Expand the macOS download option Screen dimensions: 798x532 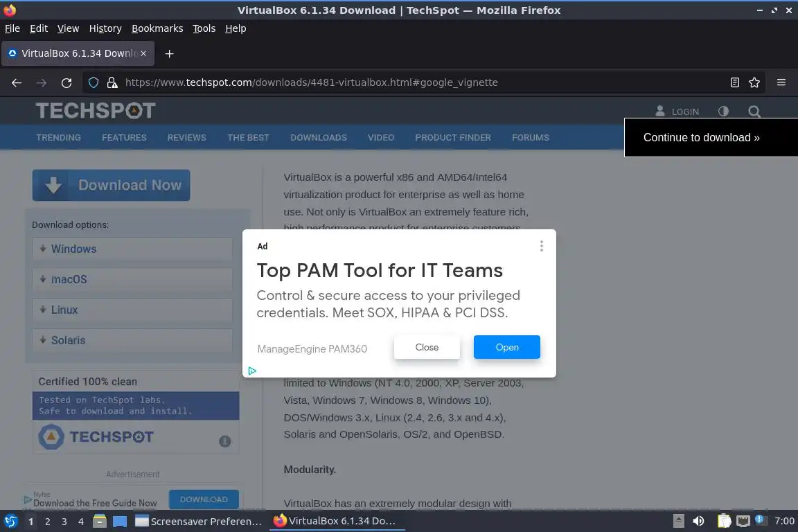[132, 279]
